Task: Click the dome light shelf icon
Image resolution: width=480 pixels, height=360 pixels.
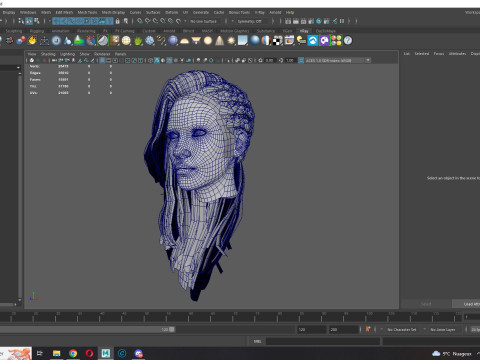Action: pos(184,41)
